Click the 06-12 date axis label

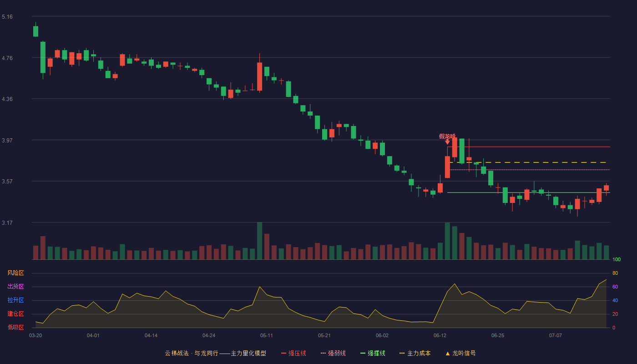pyautogui.click(x=440, y=335)
